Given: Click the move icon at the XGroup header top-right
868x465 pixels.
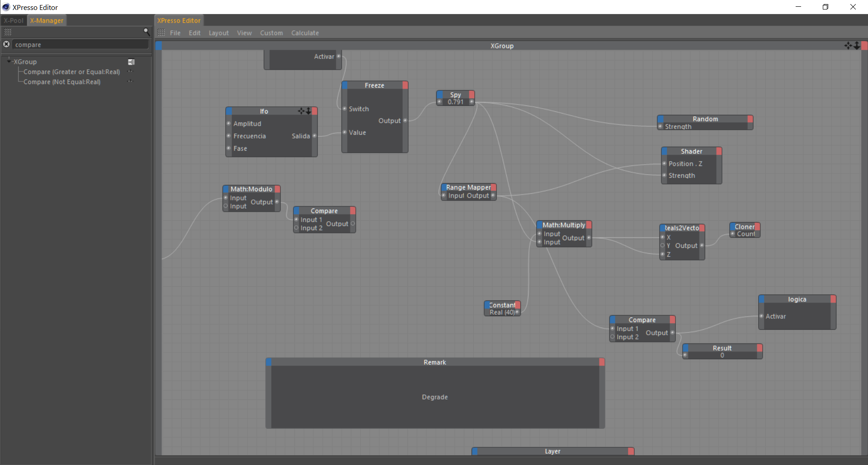Looking at the screenshot, I should [849, 45].
